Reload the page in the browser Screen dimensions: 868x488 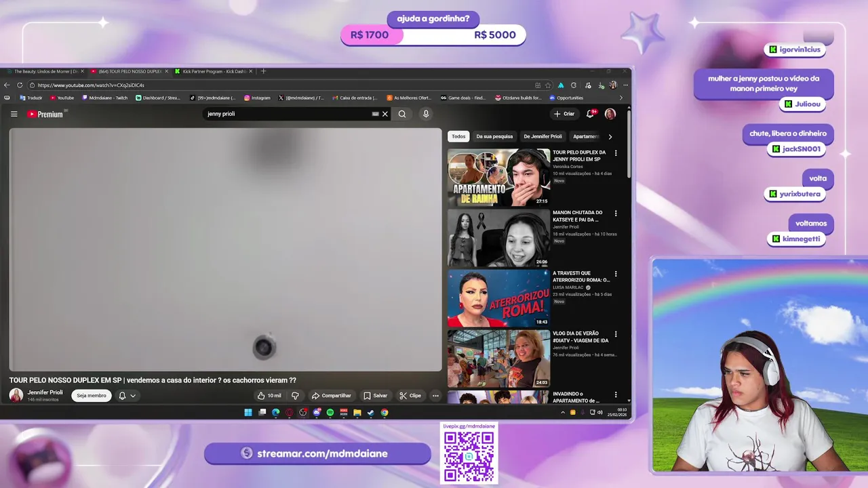coord(20,85)
